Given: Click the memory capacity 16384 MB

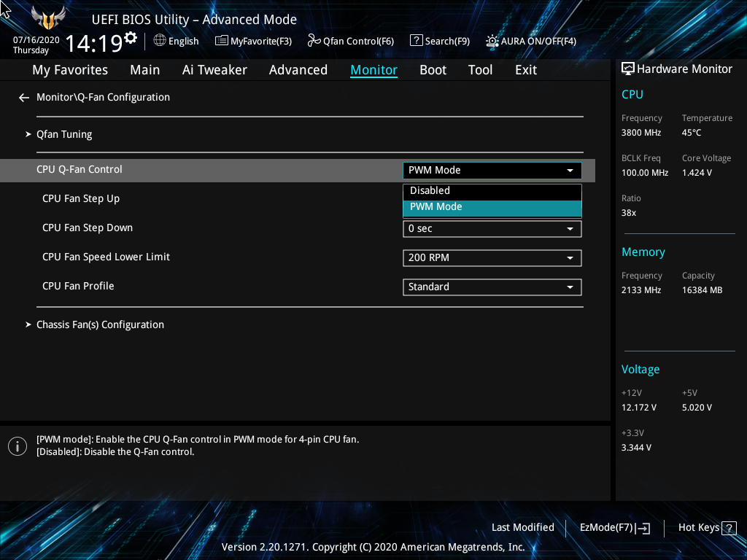Looking at the screenshot, I should click(702, 290).
